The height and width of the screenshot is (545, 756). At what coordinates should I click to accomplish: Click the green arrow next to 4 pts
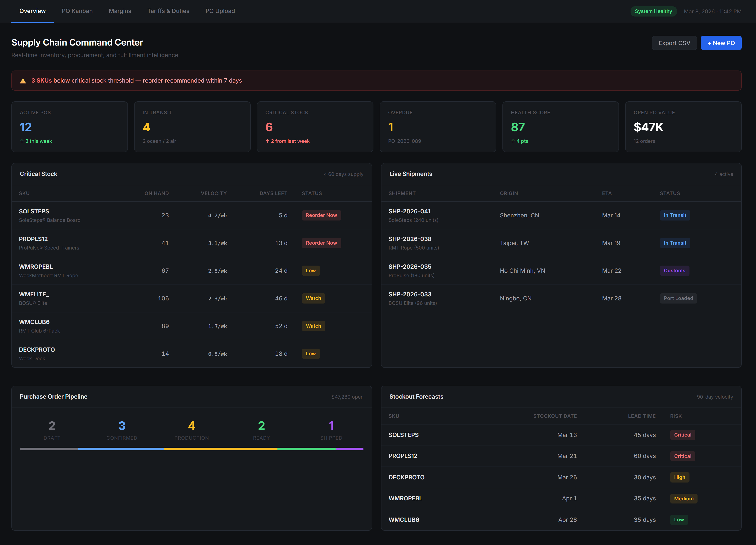point(513,141)
